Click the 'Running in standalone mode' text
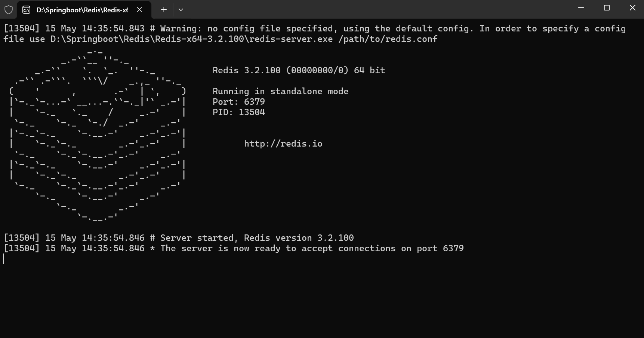 [x=280, y=92]
